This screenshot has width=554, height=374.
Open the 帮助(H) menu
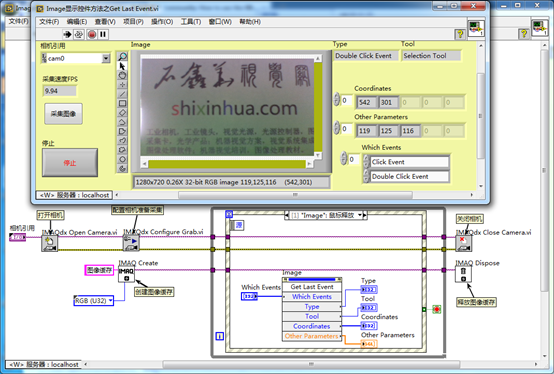250,22
